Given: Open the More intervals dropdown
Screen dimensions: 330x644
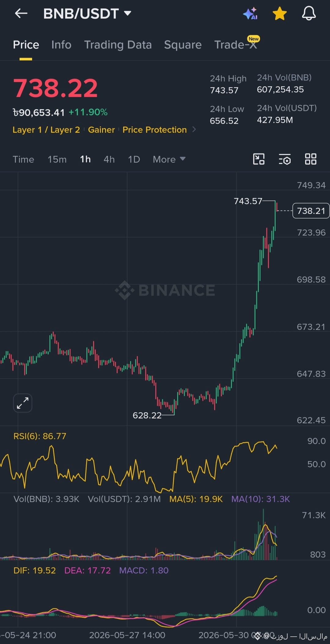Looking at the screenshot, I should click(x=169, y=159).
